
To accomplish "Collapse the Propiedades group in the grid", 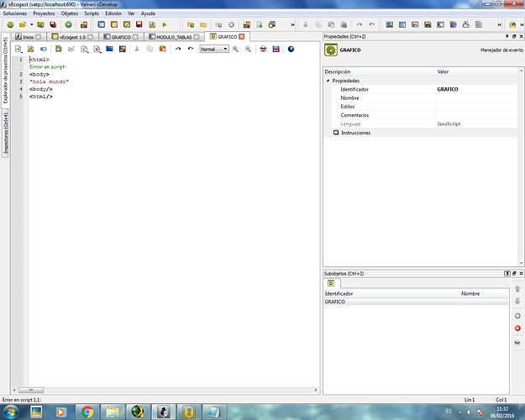I will point(328,81).
